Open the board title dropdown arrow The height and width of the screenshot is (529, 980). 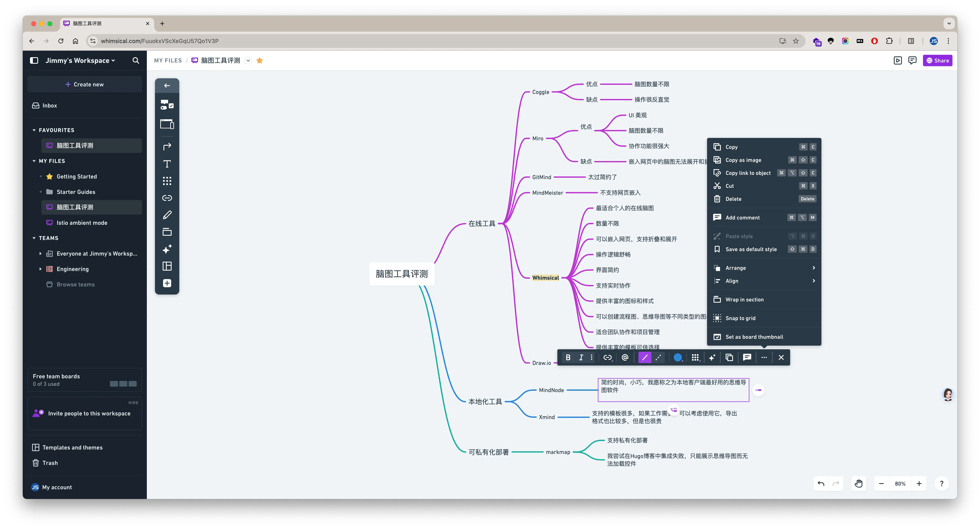[248, 60]
